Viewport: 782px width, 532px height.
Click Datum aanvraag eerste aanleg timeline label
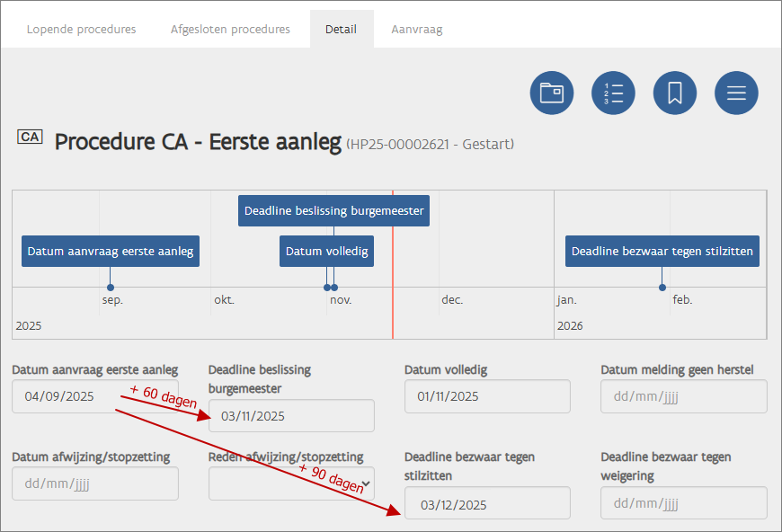[x=111, y=252]
